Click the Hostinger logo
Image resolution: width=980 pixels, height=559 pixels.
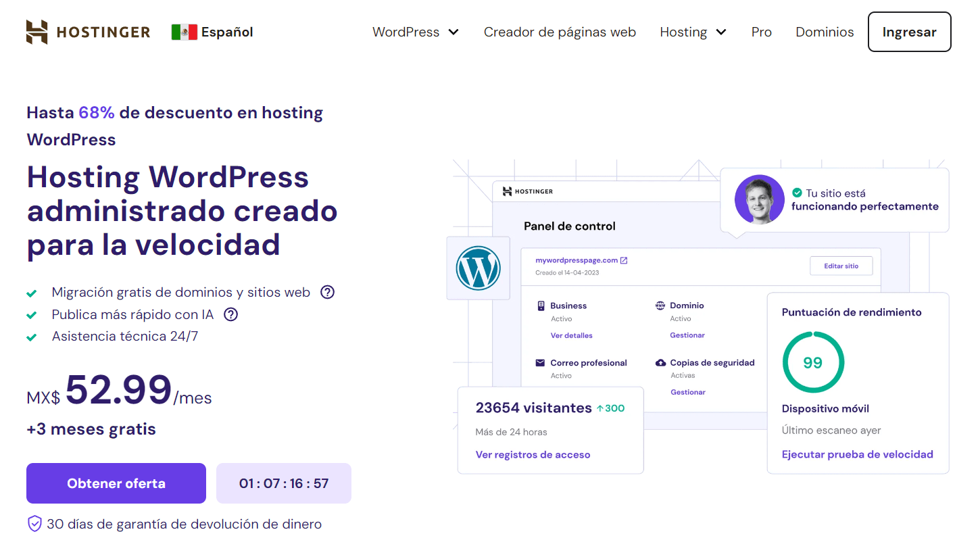point(88,32)
